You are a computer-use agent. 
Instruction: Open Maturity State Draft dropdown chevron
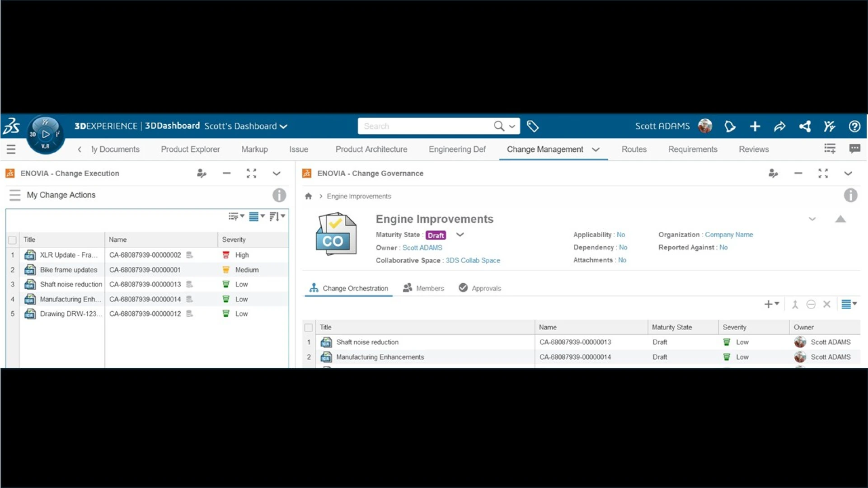(460, 235)
